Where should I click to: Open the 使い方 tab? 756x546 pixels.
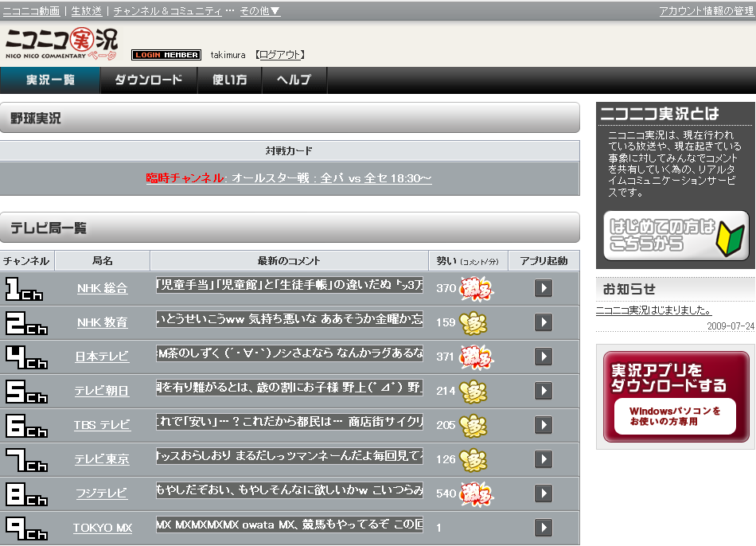[229, 80]
